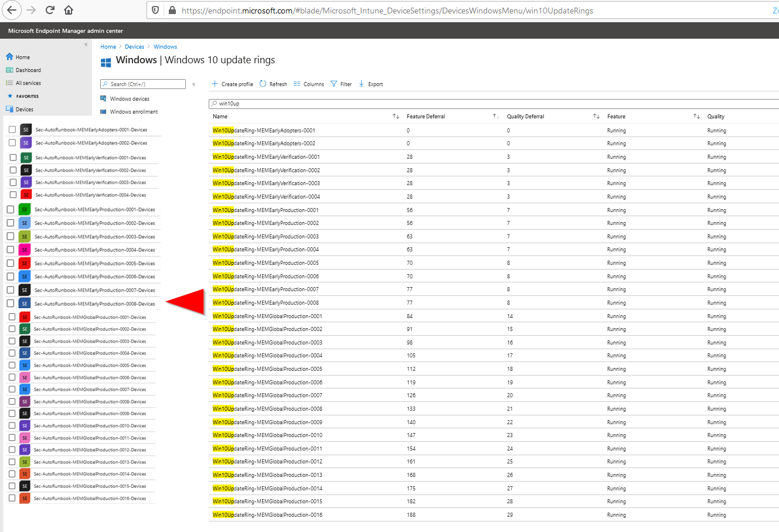The width and height of the screenshot is (779, 532).
Task: Click the Search (Ctrl+/) box
Action: (143, 84)
